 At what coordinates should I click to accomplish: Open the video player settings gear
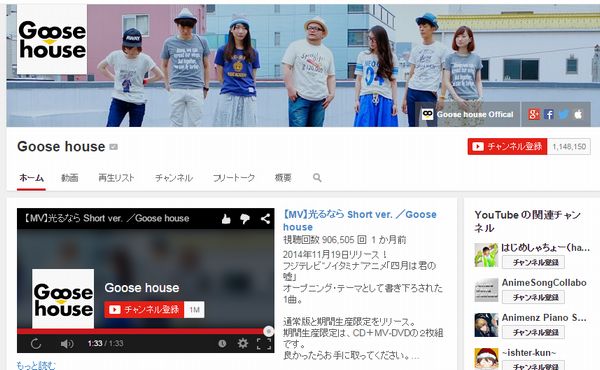(243, 343)
